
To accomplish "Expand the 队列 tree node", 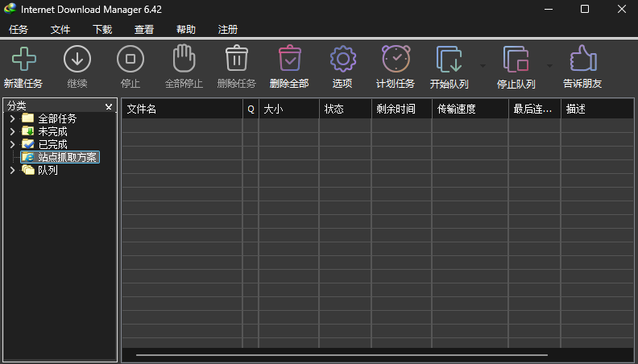I will (12, 170).
